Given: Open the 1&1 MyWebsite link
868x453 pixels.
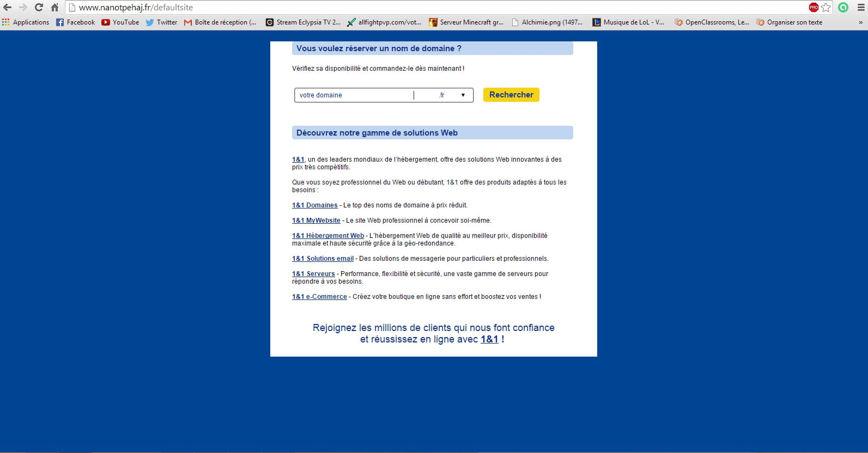Looking at the screenshot, I should (316, 221).
